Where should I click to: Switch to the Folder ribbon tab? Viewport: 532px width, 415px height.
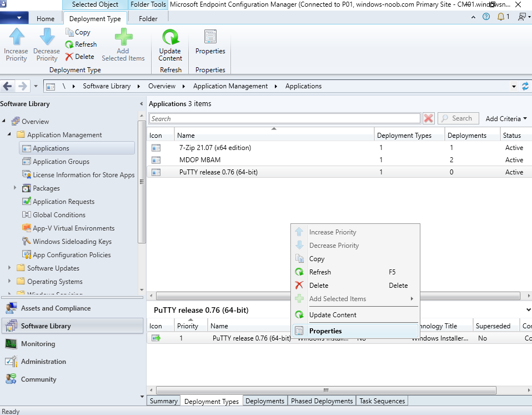tap(148, 19)
